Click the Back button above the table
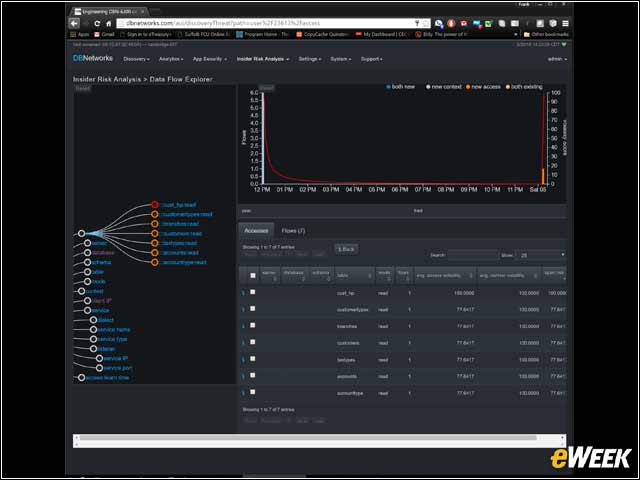This screenshot has width=640, height=480. [x=346, y=249]
